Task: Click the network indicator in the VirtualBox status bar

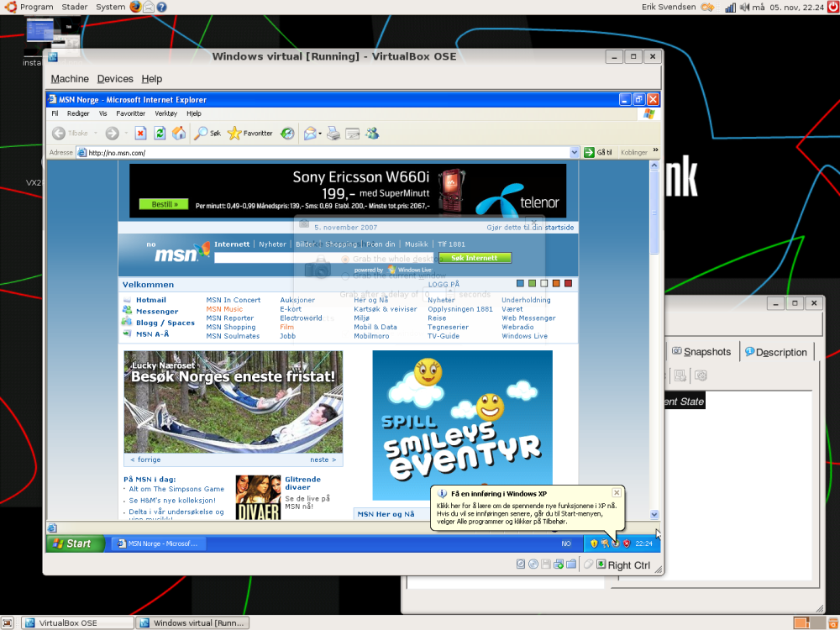Action: [559, 564]
